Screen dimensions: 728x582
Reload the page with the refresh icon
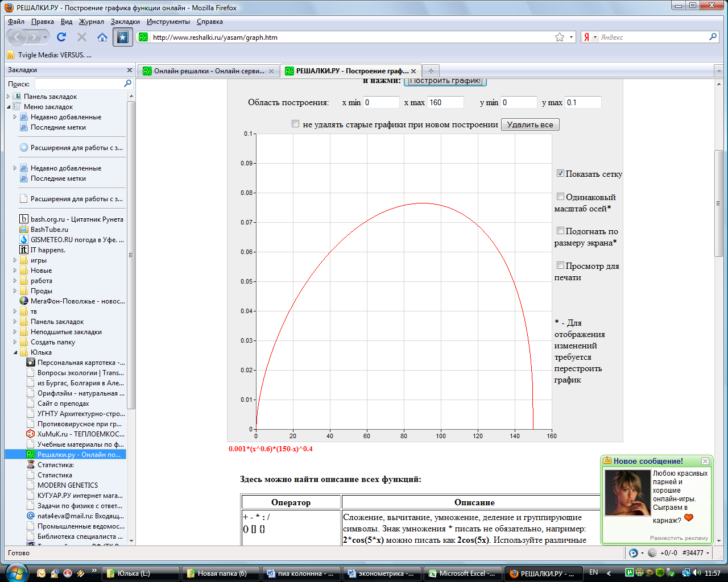(61, 37)
